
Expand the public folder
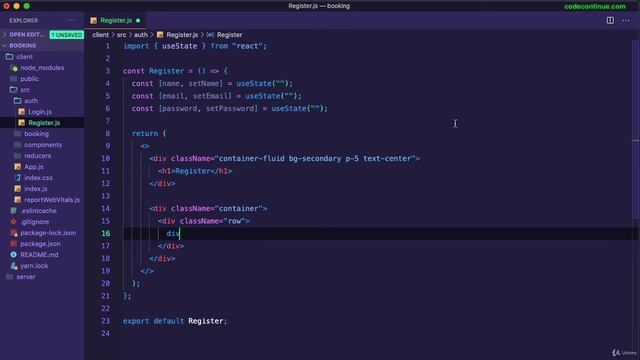(x=29, y=79)
